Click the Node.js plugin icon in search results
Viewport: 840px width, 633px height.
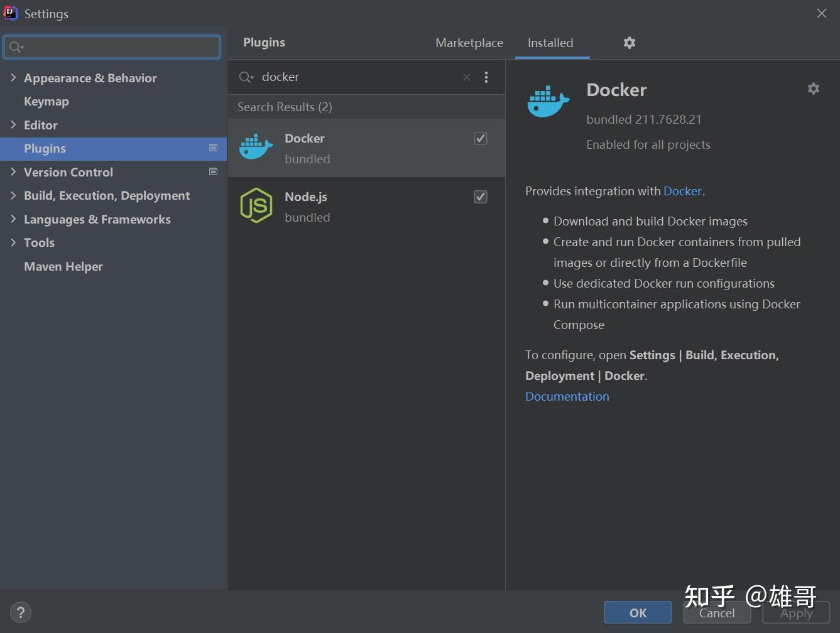pyautogui.click(x=256, y=205)
